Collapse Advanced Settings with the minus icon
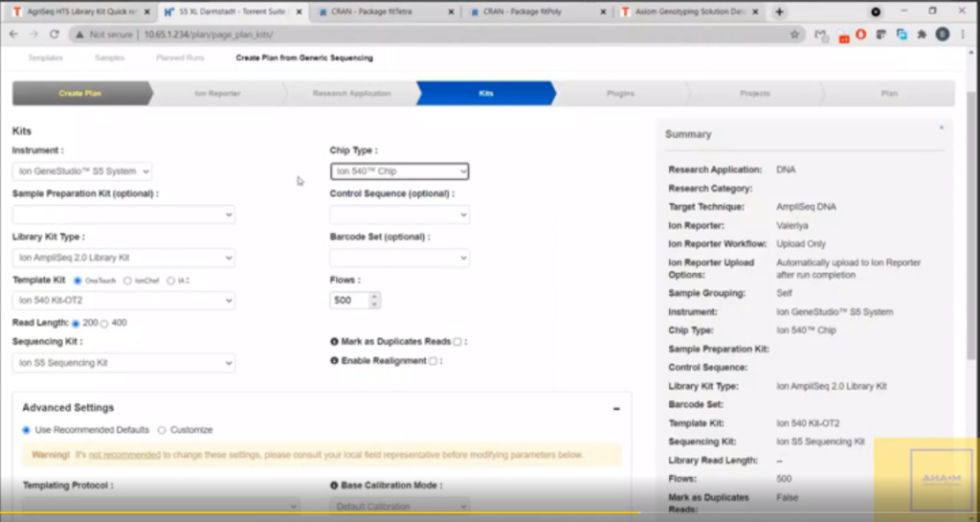Screen dimensions: 980x522 [x=616, y=408]
